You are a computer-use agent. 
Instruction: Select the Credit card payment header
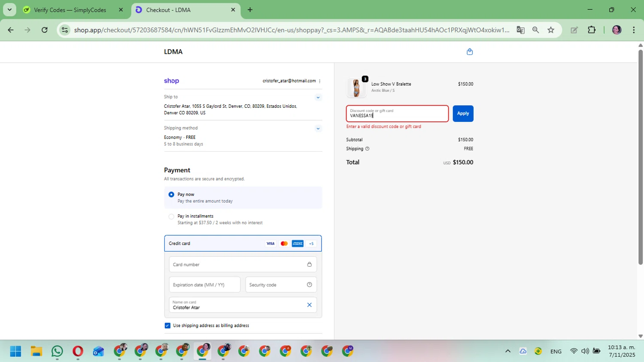pyautogui.click(x=243, y=243)
